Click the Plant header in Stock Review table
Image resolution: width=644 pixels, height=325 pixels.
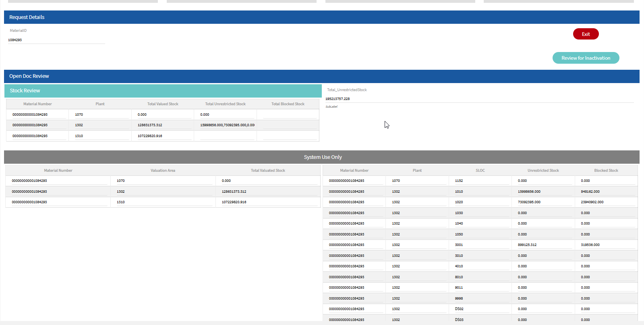tap(100, 104)
